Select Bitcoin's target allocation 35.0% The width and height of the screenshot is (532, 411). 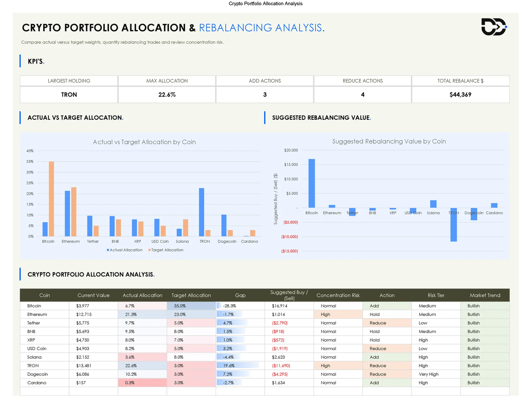[x=191, y=306]
